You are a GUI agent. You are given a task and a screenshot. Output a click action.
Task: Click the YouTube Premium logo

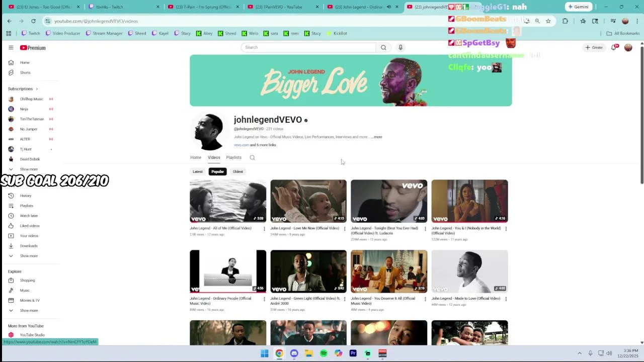33,48
